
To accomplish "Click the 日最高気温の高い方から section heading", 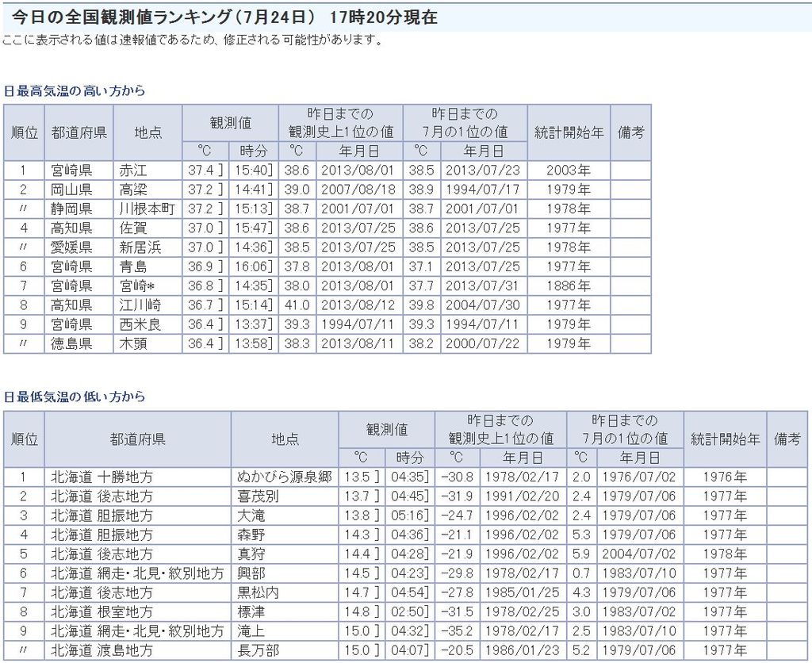I will pyautogui.click(x=74, y=91).
